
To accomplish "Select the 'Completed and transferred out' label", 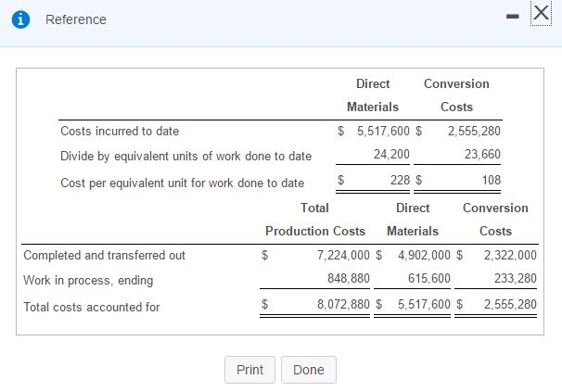I will click(x=104, y=256).
